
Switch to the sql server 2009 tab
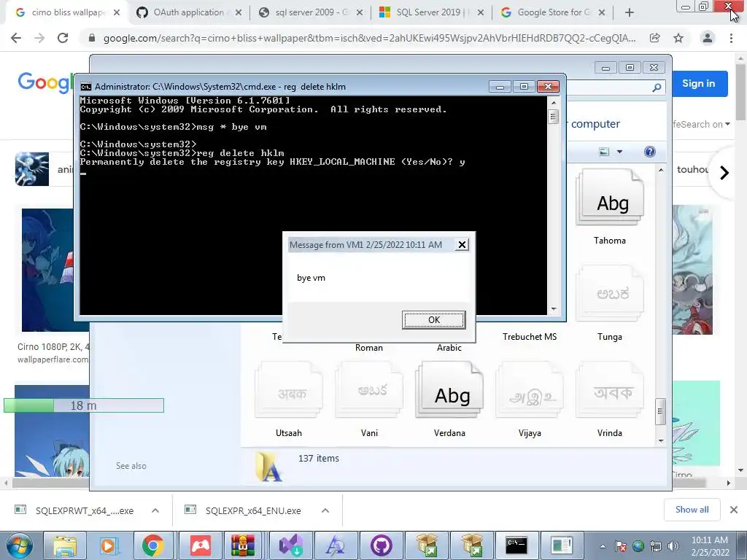(311, 12)
